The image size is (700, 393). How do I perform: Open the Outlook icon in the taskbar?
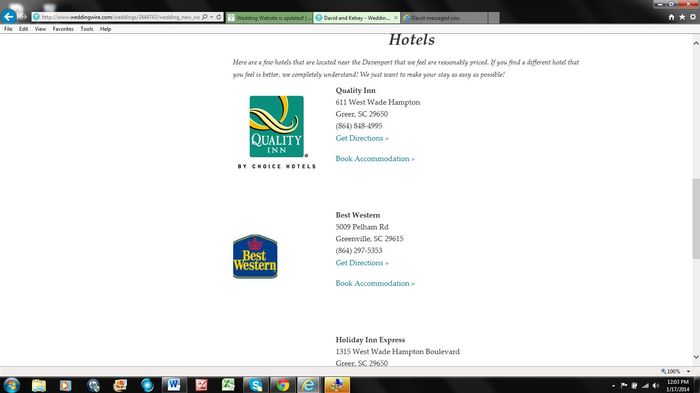[x=120, y=385]
